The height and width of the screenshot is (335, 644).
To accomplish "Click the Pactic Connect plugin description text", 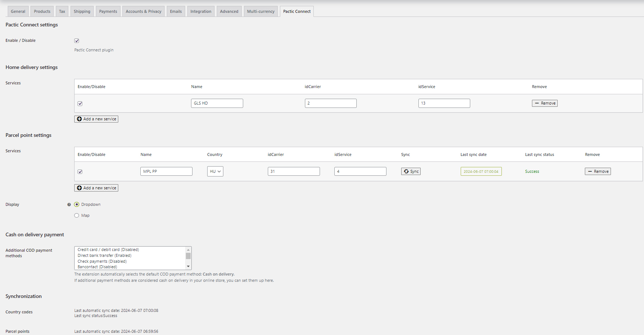I will pos(94,50).
